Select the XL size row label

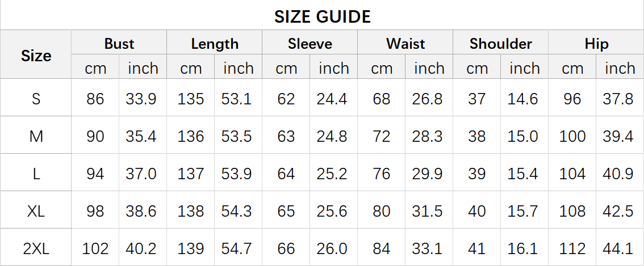click(36, 211)
